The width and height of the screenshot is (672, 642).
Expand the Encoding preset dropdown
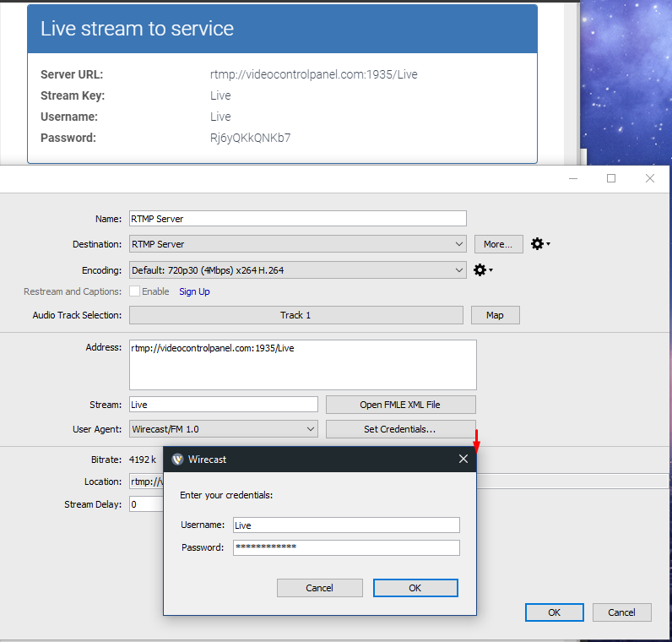[298, 270]
